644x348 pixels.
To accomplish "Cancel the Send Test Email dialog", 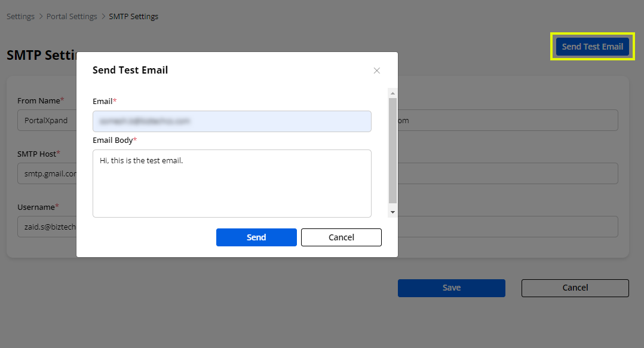I will pos(341,237).
